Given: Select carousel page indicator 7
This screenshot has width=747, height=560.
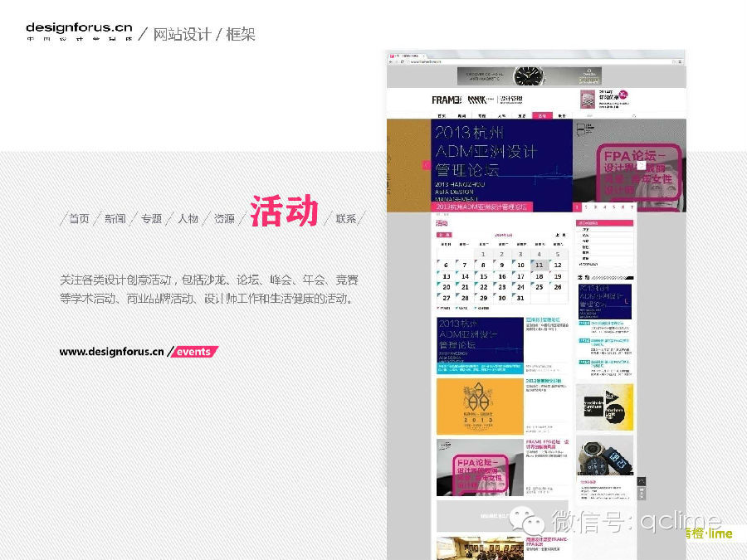Looking at the screenshot, I should (x=632, y=207).
